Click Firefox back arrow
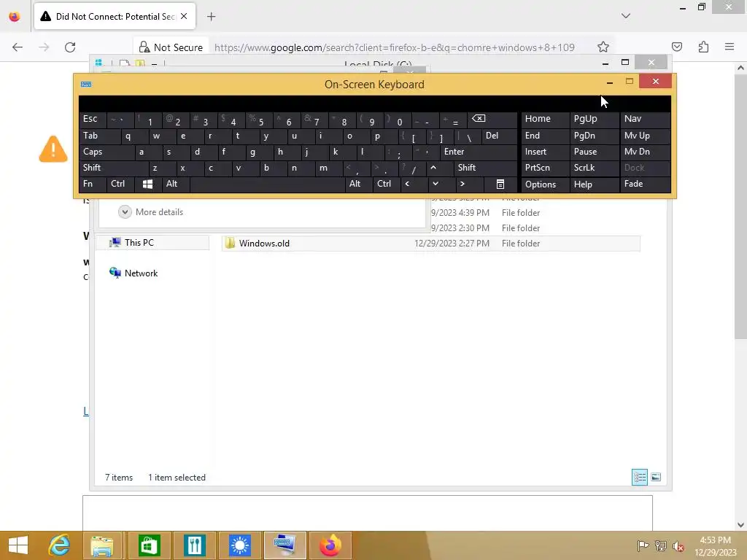Viewport: 747px width, 560px height. pos(18,47)
